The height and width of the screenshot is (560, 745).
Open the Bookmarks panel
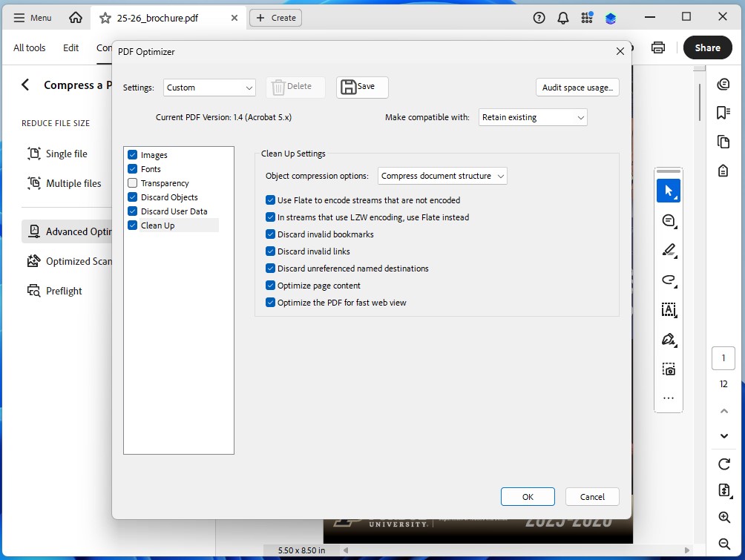pos(723,112)
